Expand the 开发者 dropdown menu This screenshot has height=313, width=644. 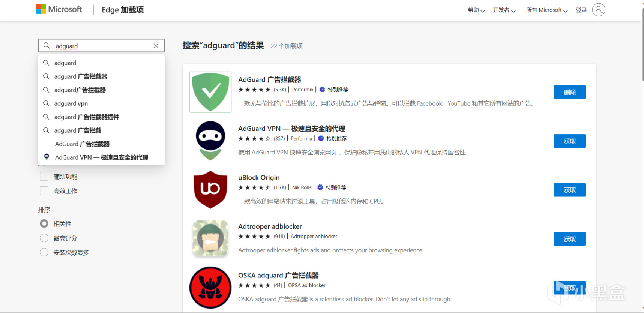[x=504, y=10]
